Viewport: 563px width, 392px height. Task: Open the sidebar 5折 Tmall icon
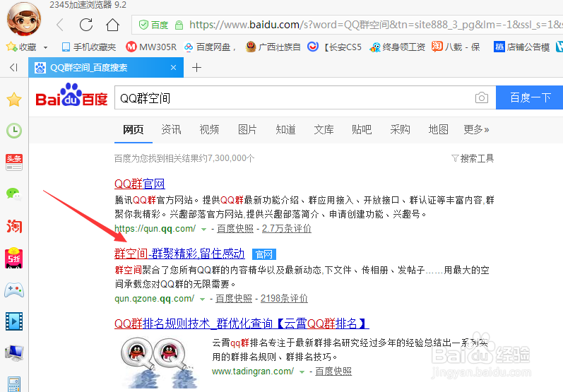tap(14, 258)
